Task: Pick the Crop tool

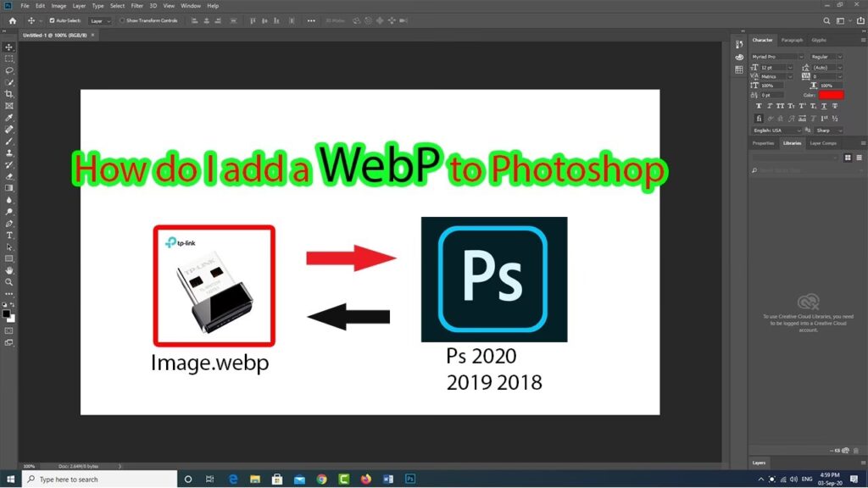Action: click(9, 94)
